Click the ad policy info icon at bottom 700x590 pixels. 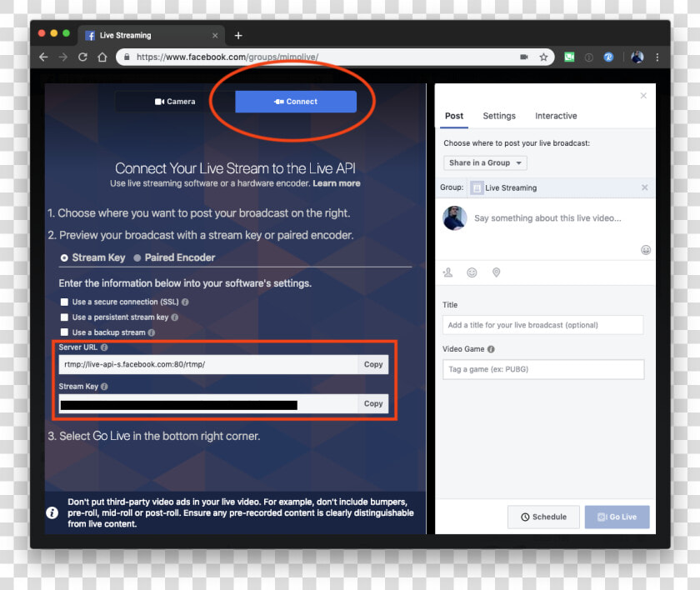tap(52, 512)
